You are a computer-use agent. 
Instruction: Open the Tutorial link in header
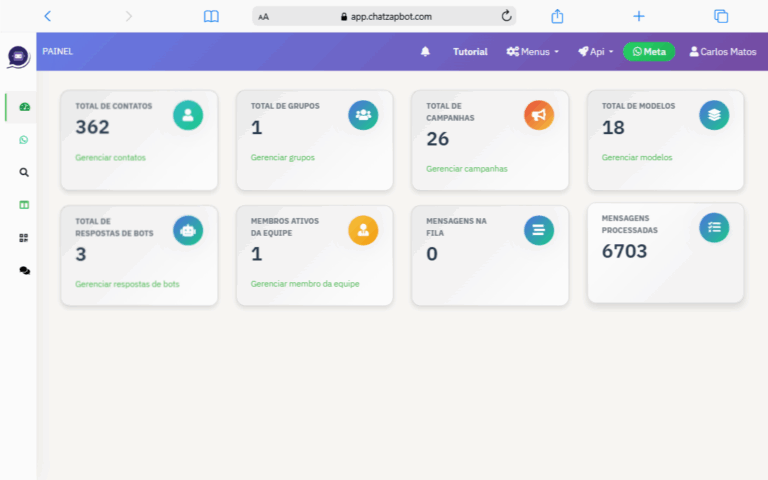[470, 51]
